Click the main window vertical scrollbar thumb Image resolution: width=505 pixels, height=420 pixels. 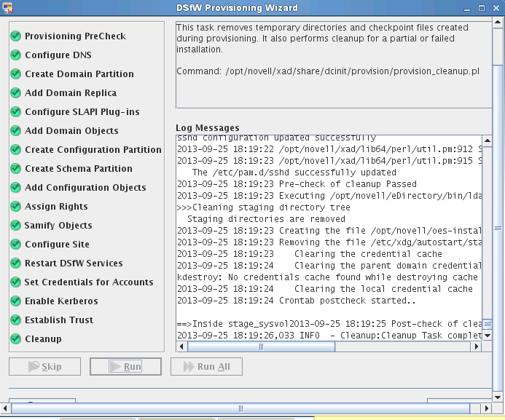coord(498,228)
